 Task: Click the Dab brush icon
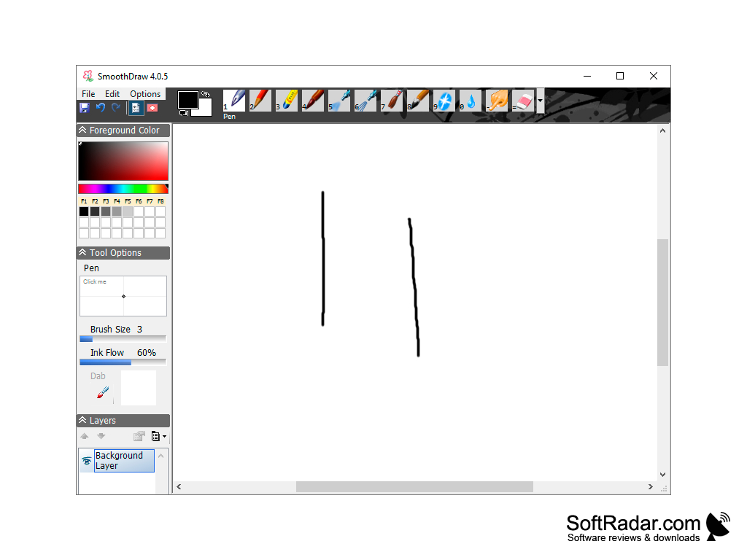click(103, 392)
